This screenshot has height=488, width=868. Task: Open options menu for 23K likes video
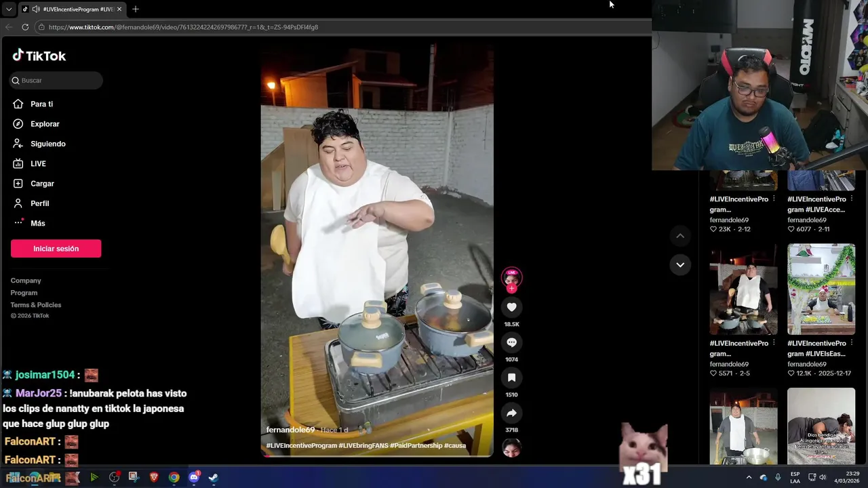(x=774, y=199)
